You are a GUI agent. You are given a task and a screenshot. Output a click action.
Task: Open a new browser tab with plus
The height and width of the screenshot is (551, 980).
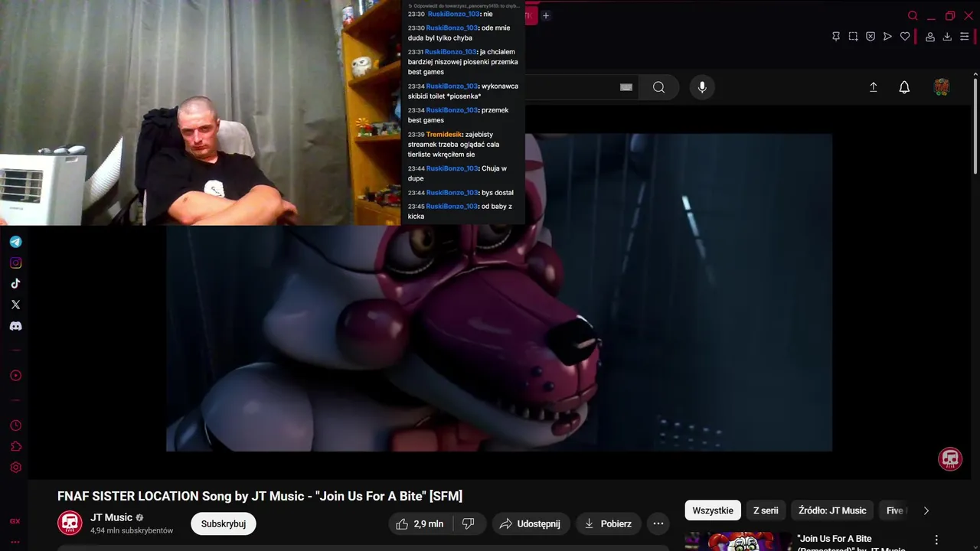[546, 15]
